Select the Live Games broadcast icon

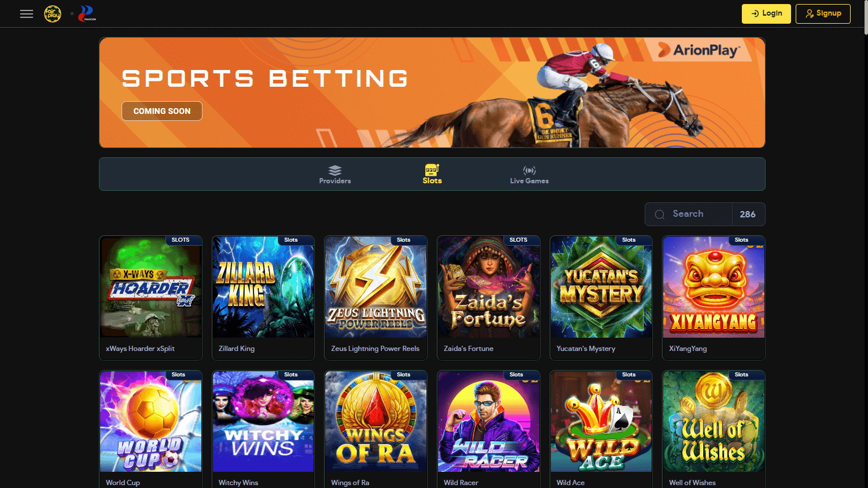(x=529, y=170)
